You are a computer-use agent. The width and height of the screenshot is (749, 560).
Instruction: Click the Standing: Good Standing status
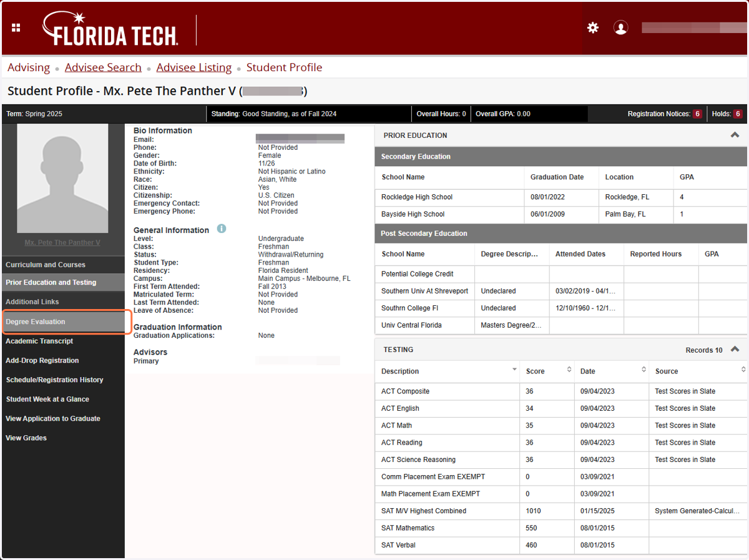(x=274, y=114)
